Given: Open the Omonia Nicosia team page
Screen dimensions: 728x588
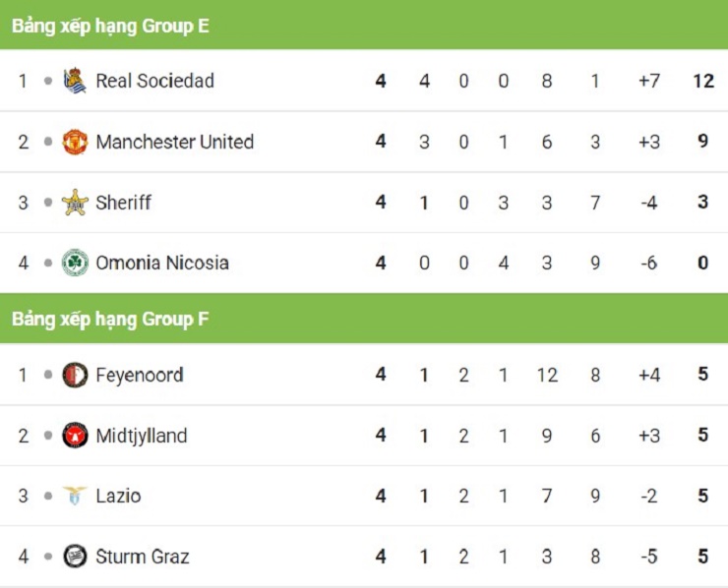Looking at the screenshot, I should 161,263.
